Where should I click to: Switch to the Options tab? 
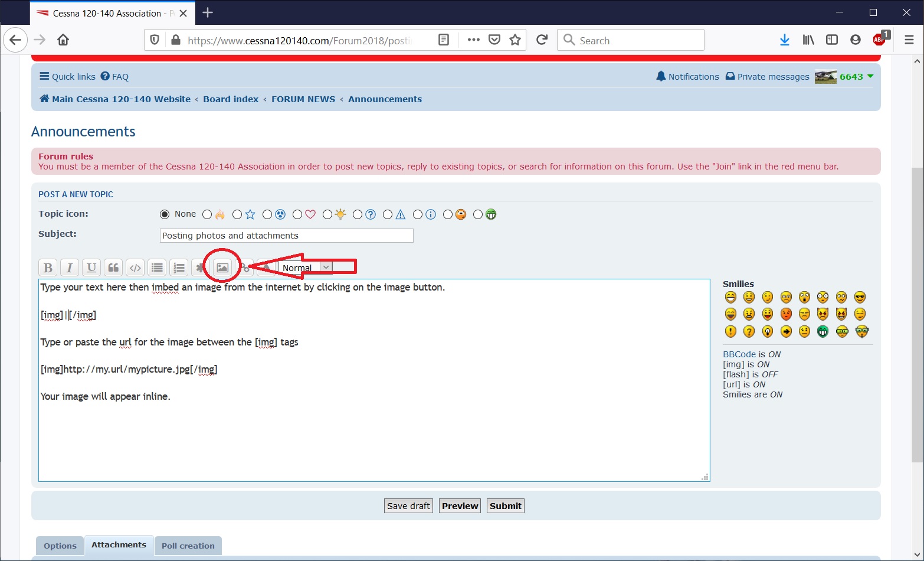[60, 546]
